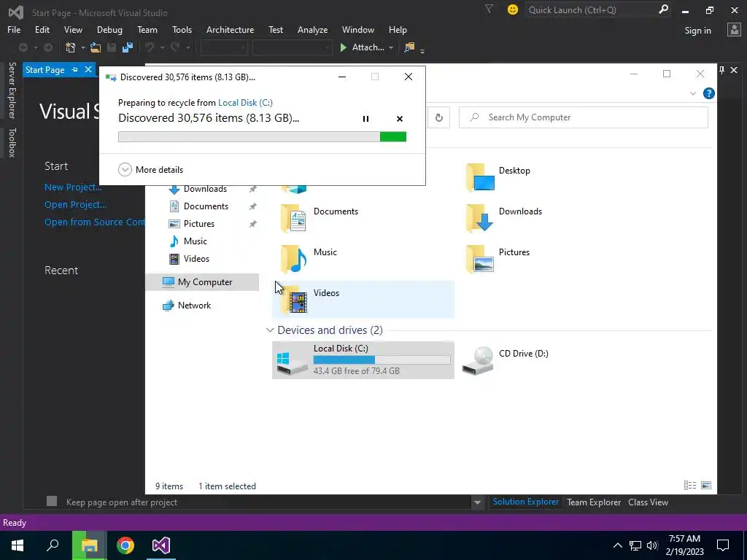Viewport: 747px width, 560px height.
Task: Open the File menu
Action: click(14, 29)
